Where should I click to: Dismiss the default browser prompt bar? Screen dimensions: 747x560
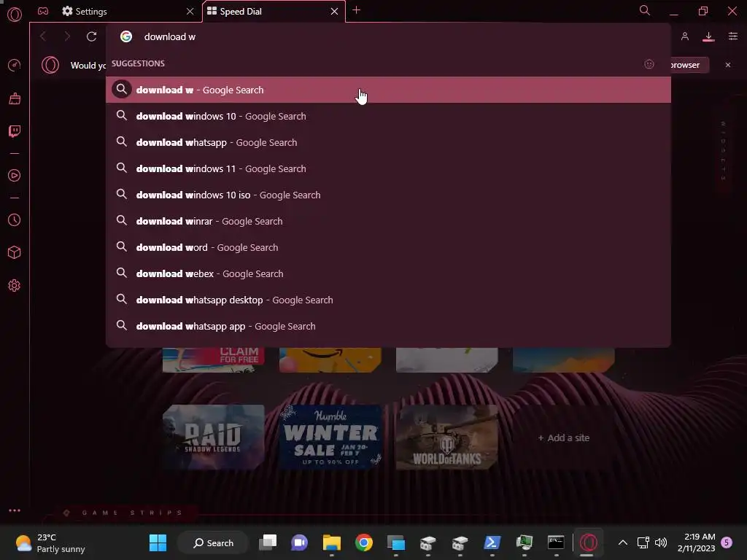728,65
